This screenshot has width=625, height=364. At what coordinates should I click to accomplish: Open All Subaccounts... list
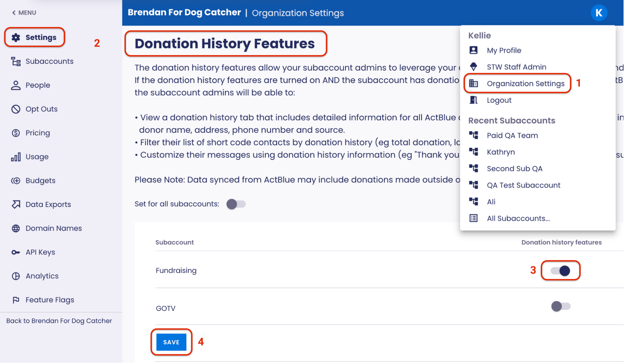click(518, 218)
